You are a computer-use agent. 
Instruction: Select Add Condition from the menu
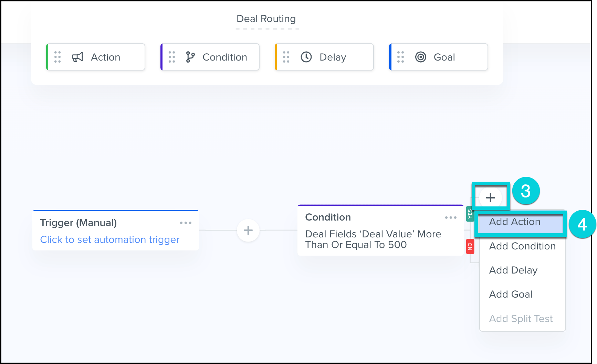[522, 246]
